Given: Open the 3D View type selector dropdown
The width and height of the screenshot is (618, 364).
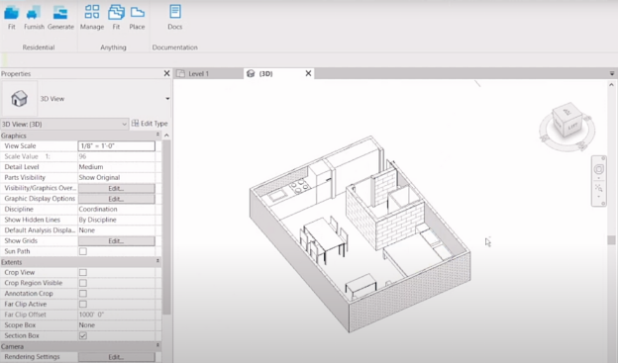Looking at the screenshot, I should (x=167, y=98).
